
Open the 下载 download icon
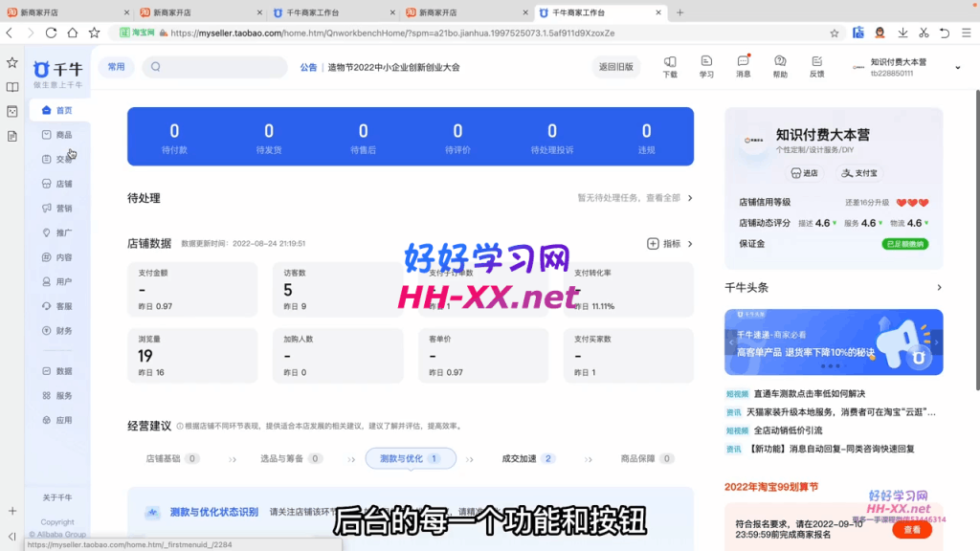click(670, 66)
